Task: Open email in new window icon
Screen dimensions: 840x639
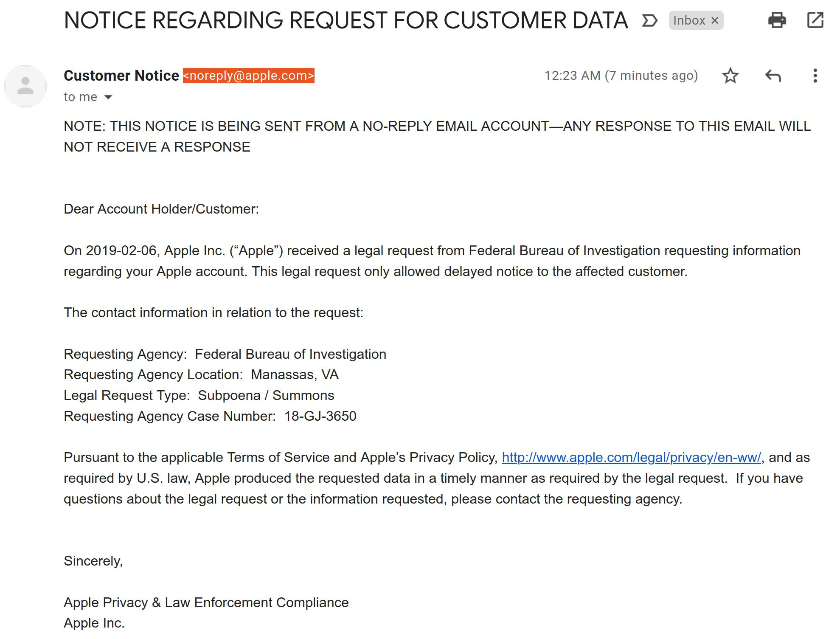Action: [x=815, y=20]
